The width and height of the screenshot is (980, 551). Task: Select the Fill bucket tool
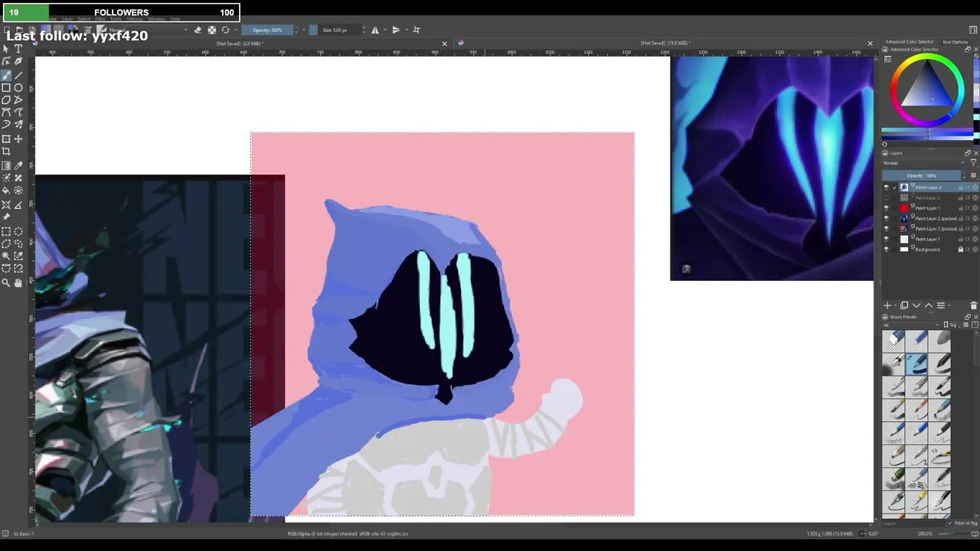click(x=6, y=191)
